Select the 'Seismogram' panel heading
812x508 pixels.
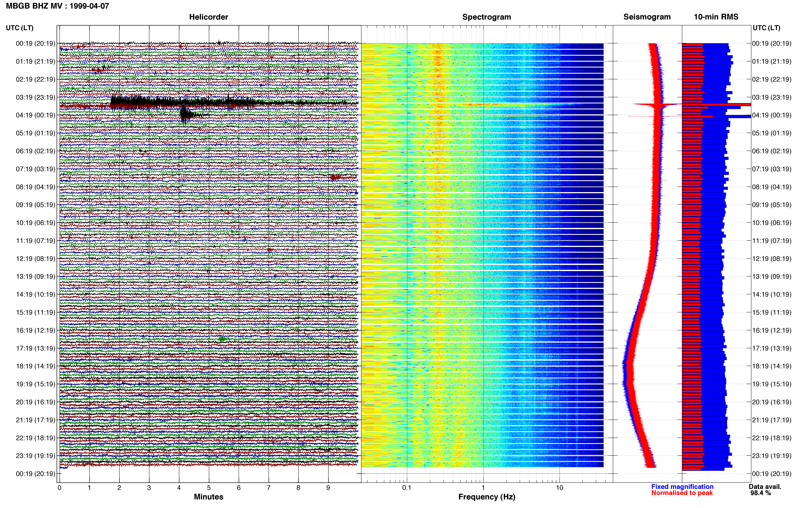647,17
